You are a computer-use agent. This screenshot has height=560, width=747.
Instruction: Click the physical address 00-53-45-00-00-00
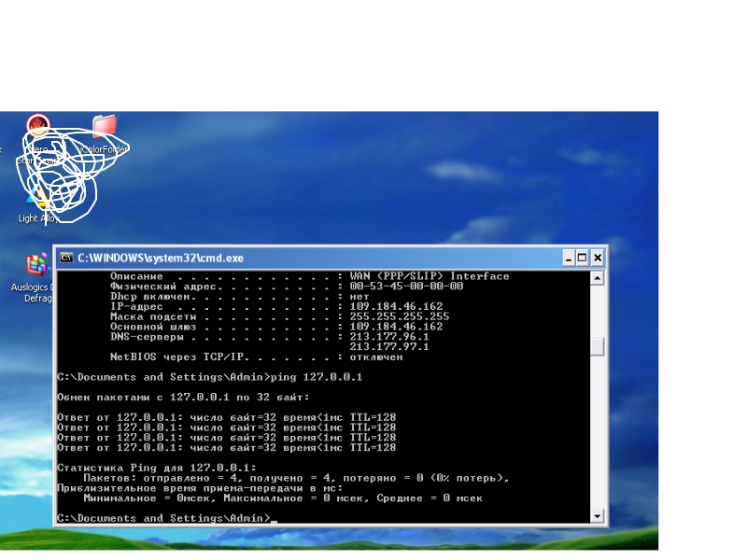click(406, 287)
